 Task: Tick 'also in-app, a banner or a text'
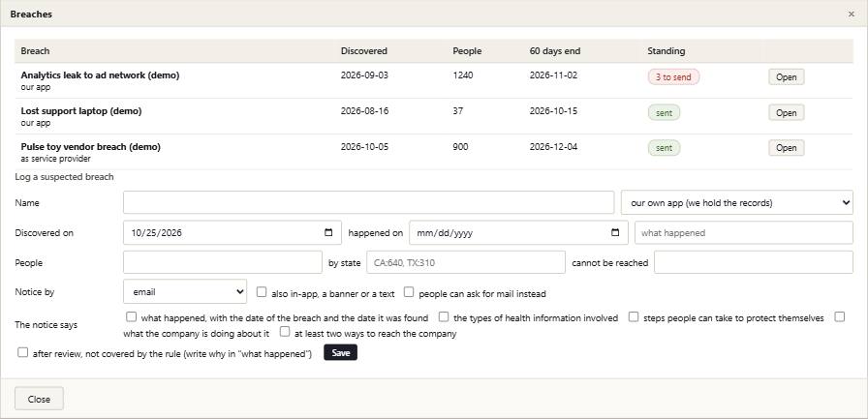pos(262,292)
